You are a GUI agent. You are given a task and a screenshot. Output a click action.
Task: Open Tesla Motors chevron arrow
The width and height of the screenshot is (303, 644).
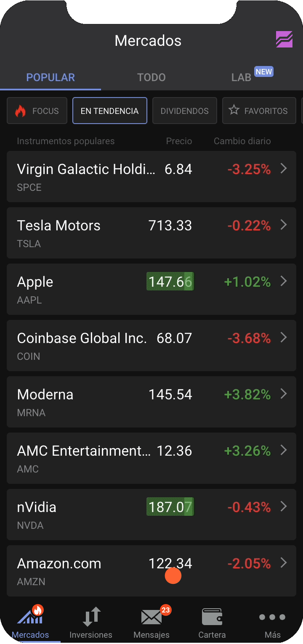(x=284, y=225)
